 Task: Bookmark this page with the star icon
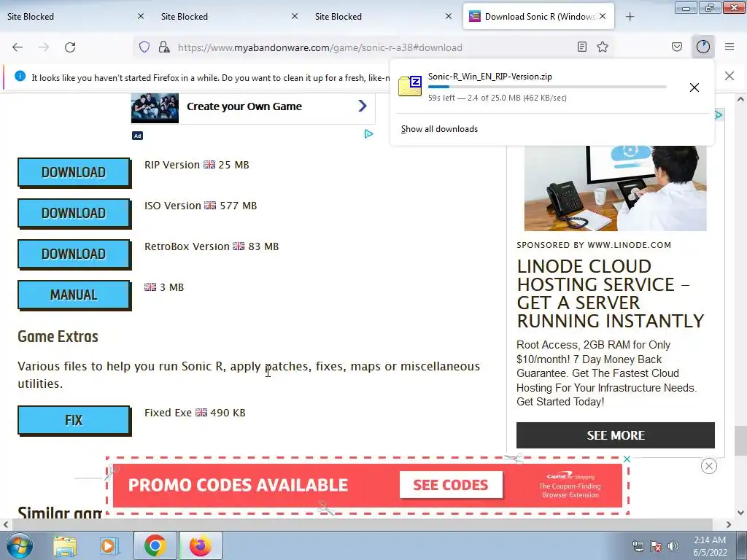point(603,47)
